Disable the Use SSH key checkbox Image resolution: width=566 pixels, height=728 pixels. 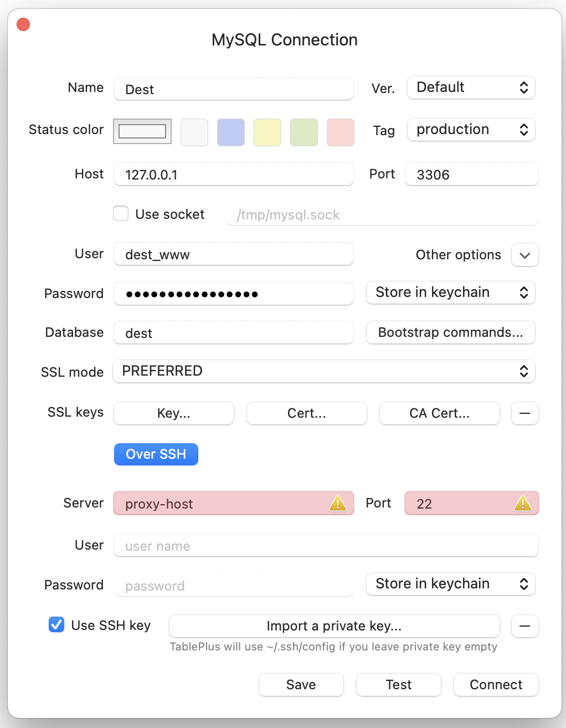click(x=56, y=625)
